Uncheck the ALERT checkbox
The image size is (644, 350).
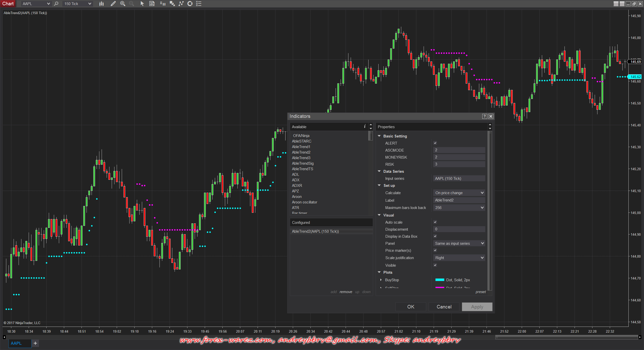click(435, 143)
